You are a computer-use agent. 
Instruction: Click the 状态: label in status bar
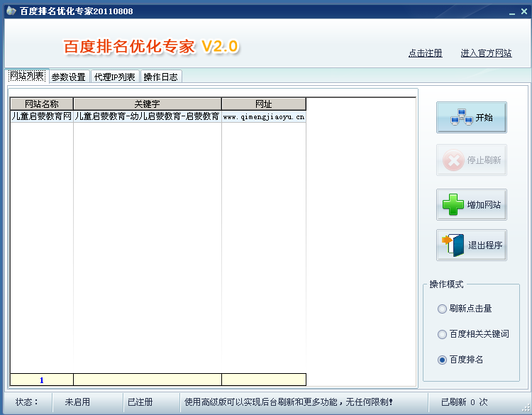coord(27,402)
